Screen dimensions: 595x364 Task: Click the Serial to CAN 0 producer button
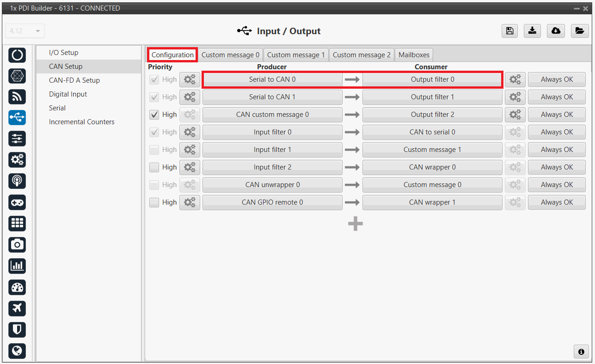coord(272,79)
